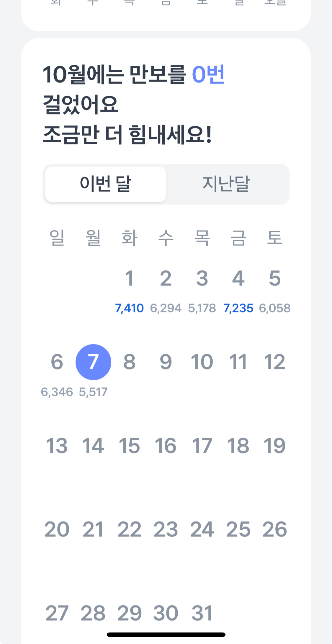332x644 pixels.
Task: Switch to the 지난달 tab
Action: coord(227,184)
